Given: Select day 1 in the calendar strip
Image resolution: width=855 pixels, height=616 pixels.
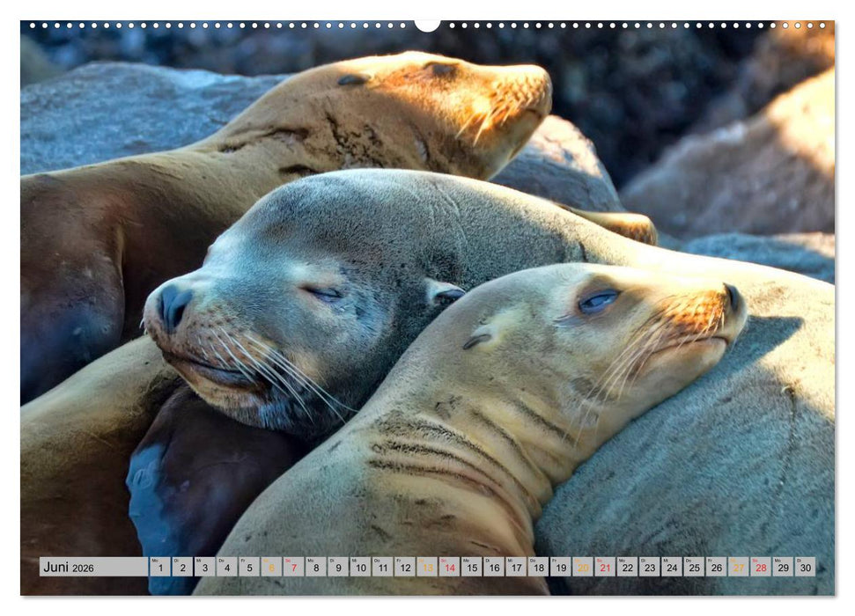Looking at the screenshot, I should [159, 567].
